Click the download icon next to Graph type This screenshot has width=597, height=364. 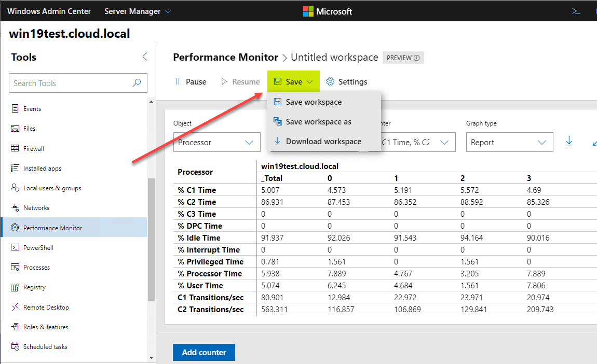tap(568, 142)
